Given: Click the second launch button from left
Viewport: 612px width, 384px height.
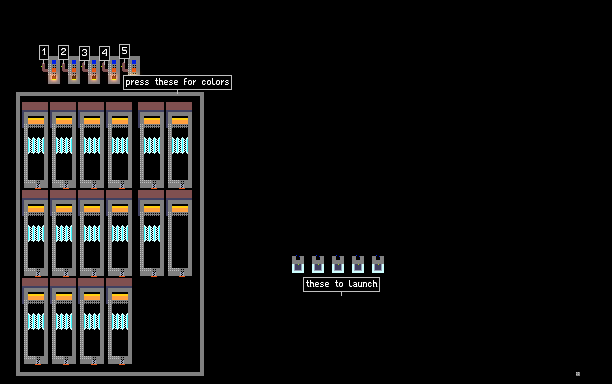Looking at the screenshot, I should coord(318,264).
